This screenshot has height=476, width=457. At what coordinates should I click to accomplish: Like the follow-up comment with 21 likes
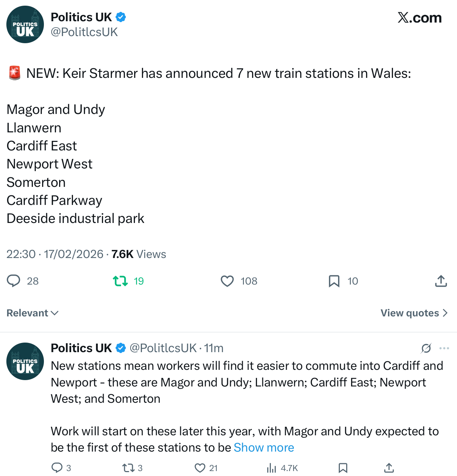pyautogui.click(x=200, y=468)
